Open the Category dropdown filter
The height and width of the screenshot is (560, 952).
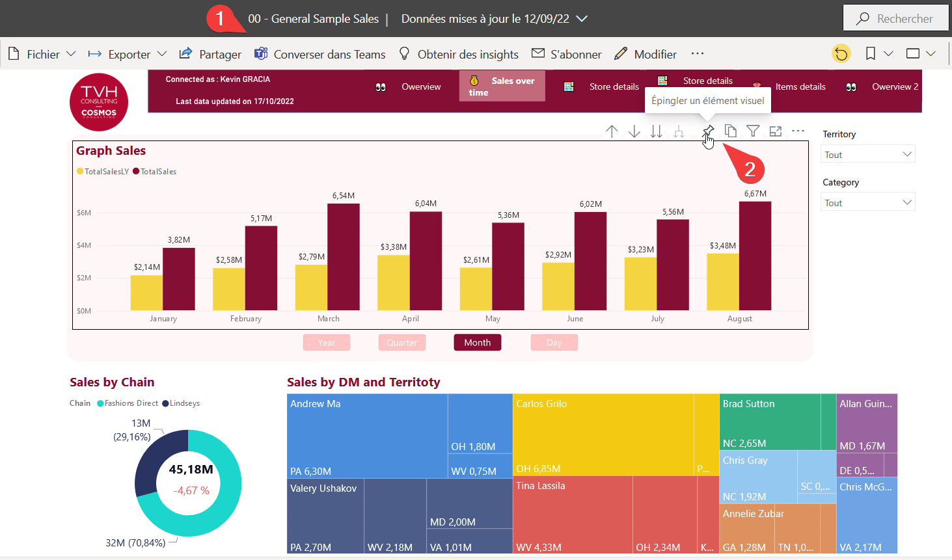(867, 203)
